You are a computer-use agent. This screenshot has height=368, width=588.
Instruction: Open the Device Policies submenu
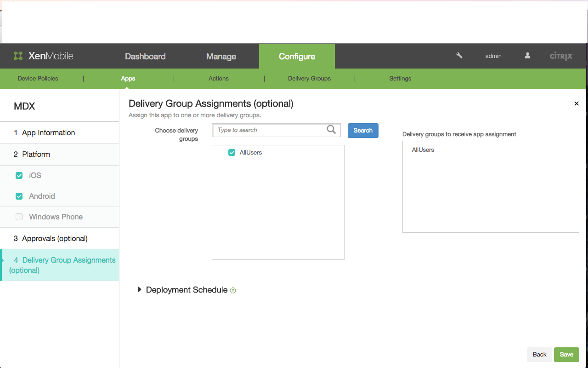point(38,79)
